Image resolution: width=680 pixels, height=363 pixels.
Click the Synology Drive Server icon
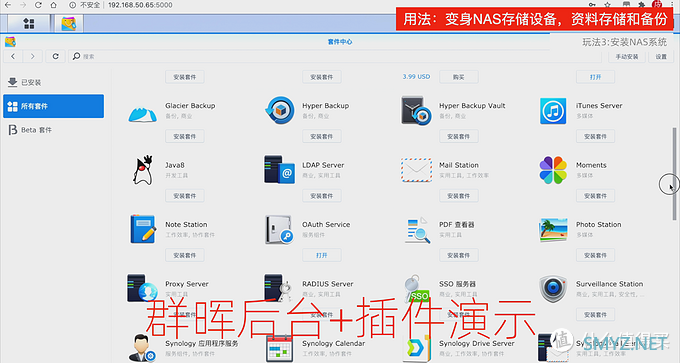[x=416, y=348]
